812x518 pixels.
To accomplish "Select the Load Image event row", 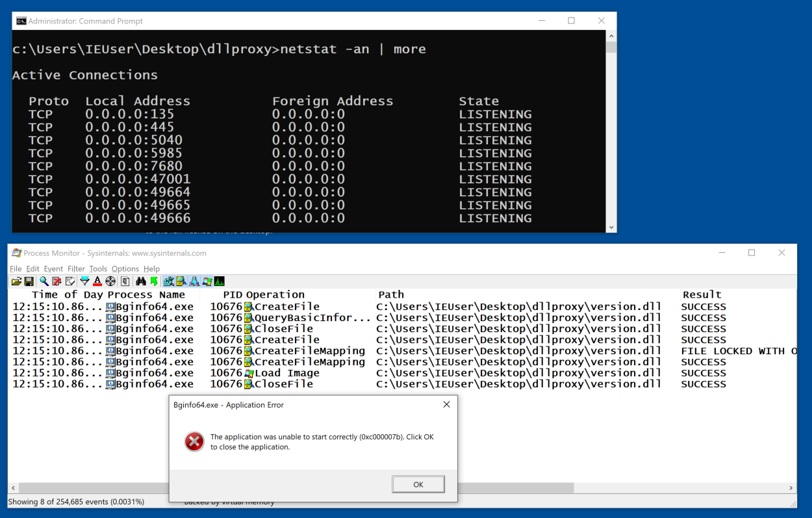I will (403, 373).
